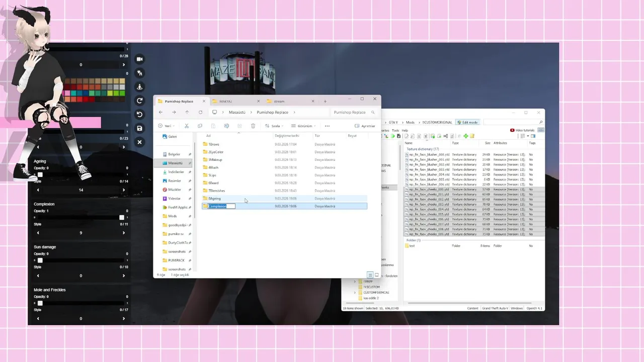Sort OpenIV's list by Type column header
The width and height of the screenshot is (644, 362).
point(455,143)
